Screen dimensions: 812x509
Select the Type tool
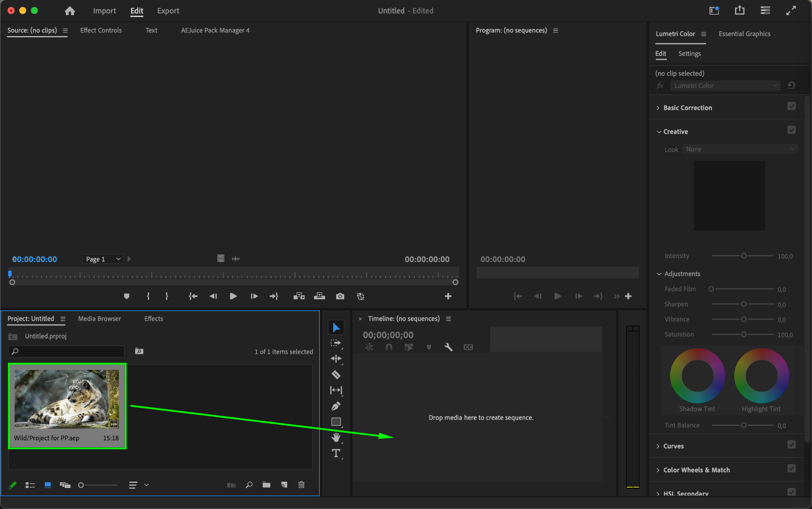tap(336, 453)
